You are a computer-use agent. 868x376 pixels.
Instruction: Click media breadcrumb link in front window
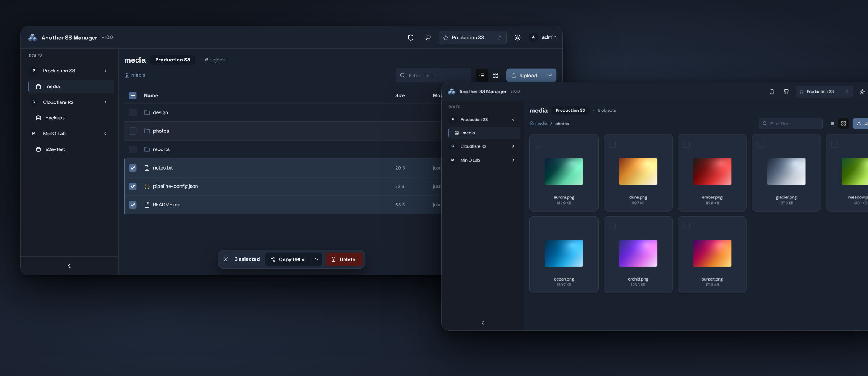pyautogui.click(x=541, y=123)
